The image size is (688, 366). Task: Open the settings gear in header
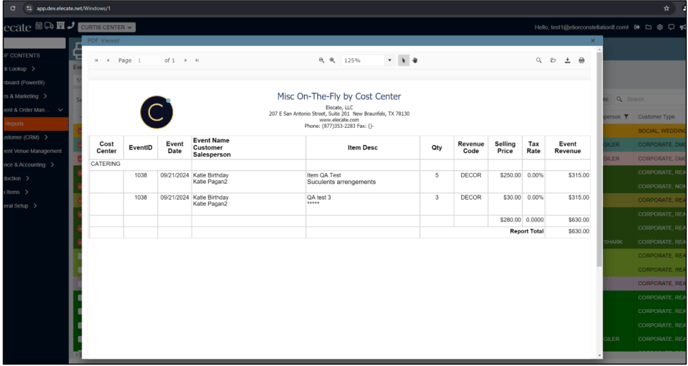660,27
